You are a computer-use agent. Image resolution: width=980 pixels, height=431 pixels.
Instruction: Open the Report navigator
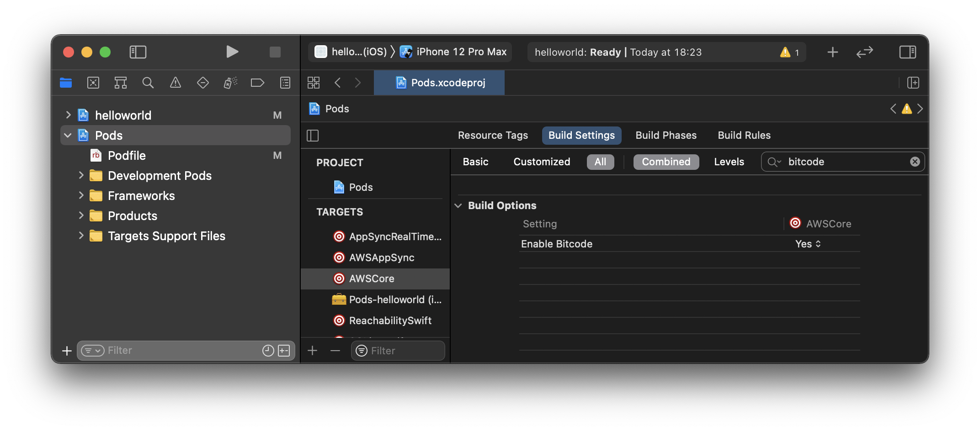pos(285,83)
